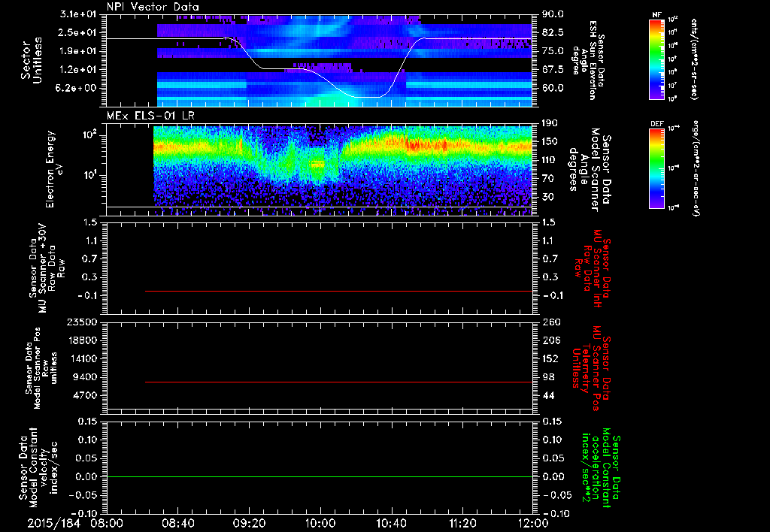
Task: Click the 260 telemetry tick label
Action: (550, 322)
